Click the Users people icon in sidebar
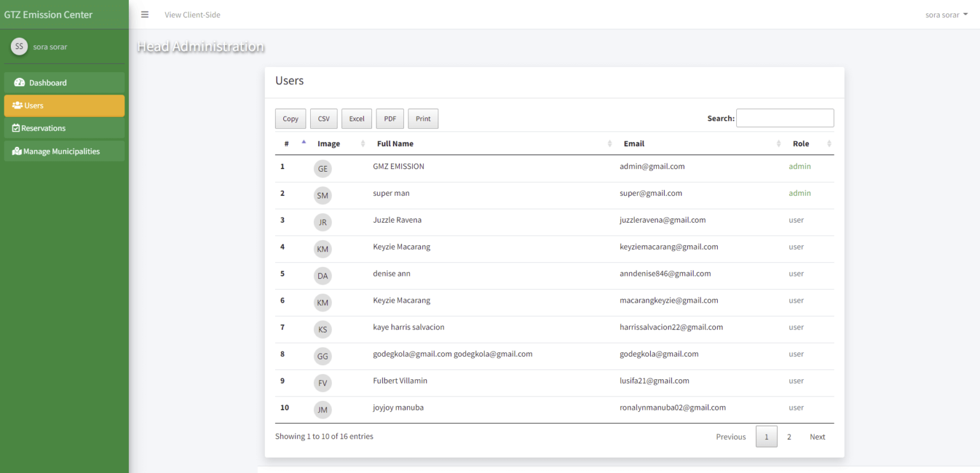The width and height of the screenshot is (980, 473). point(19,105)
